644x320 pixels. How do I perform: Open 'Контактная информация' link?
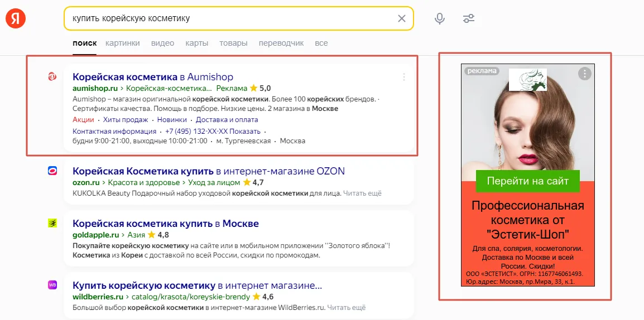pyautogui.click(x=114, y=131)
